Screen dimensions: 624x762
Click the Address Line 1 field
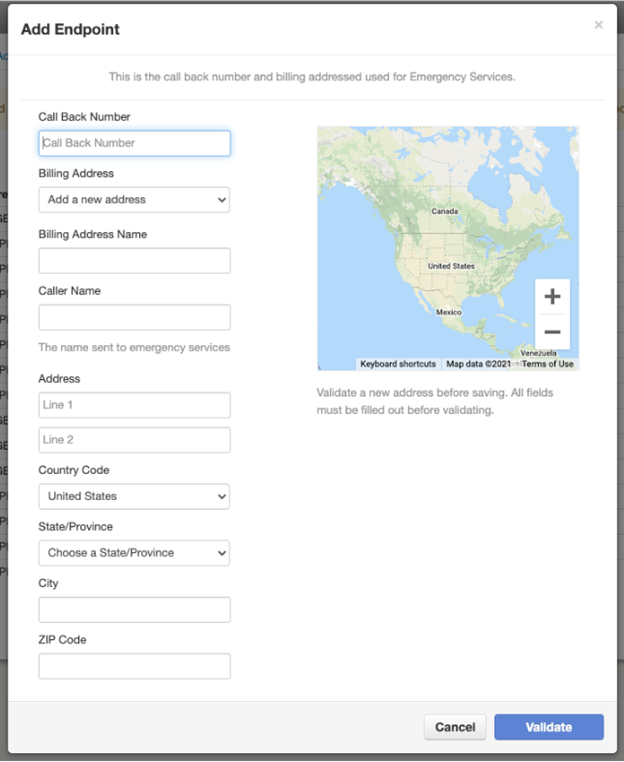coord(134,405)
